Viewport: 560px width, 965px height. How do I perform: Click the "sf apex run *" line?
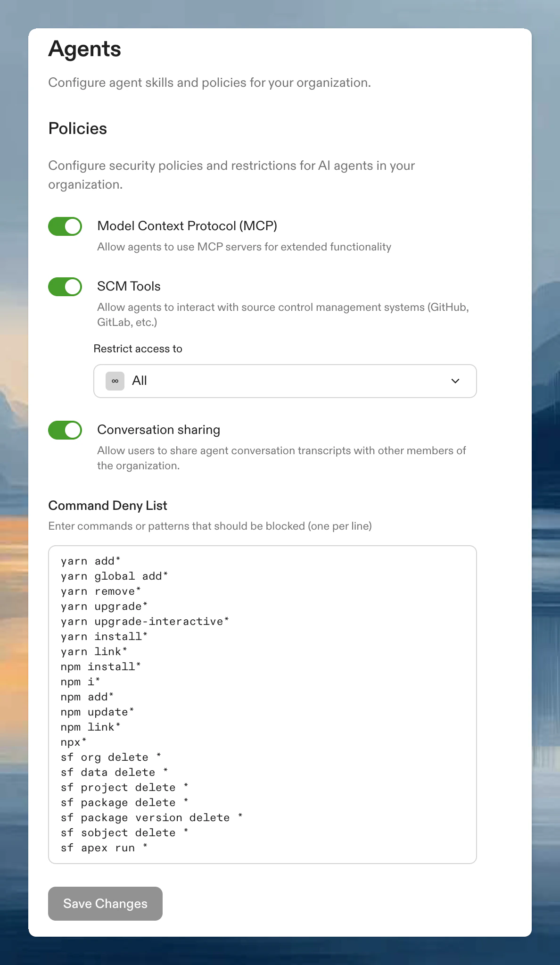(x=104, y=848)
